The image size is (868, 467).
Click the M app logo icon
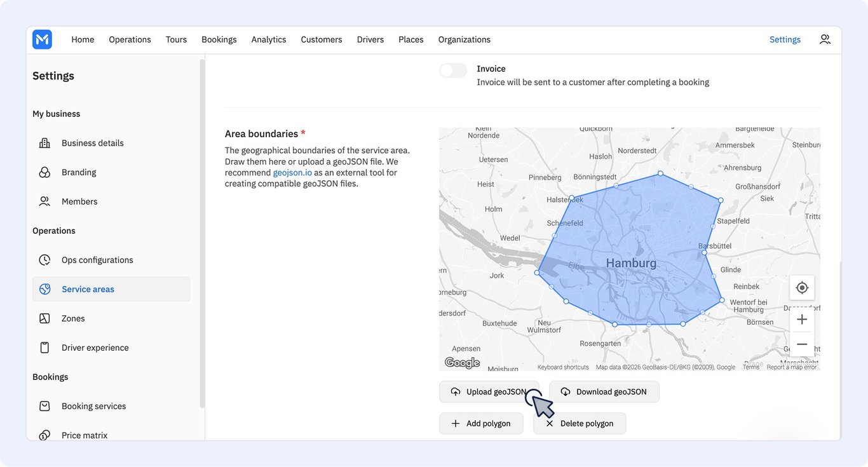pyautogui.click(x=42, y=39)
